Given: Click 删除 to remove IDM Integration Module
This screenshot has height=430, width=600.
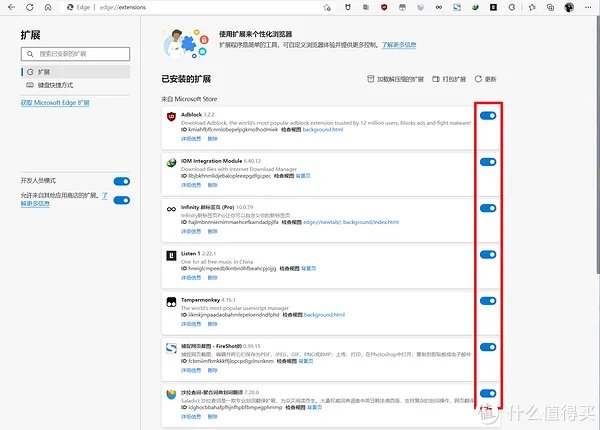Looking at the screenshot, I should tap(212, 185).
